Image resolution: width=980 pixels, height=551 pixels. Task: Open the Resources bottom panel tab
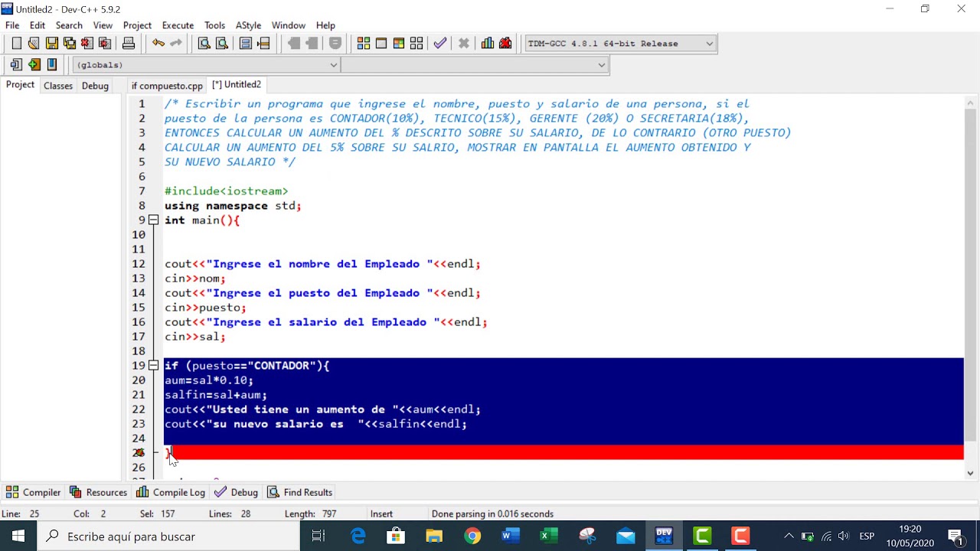coord(98,492)
